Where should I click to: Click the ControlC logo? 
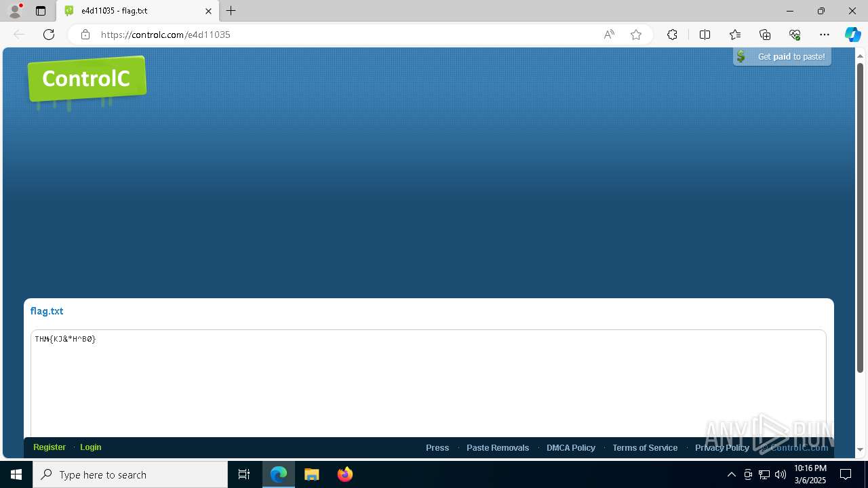pos(87,80)
